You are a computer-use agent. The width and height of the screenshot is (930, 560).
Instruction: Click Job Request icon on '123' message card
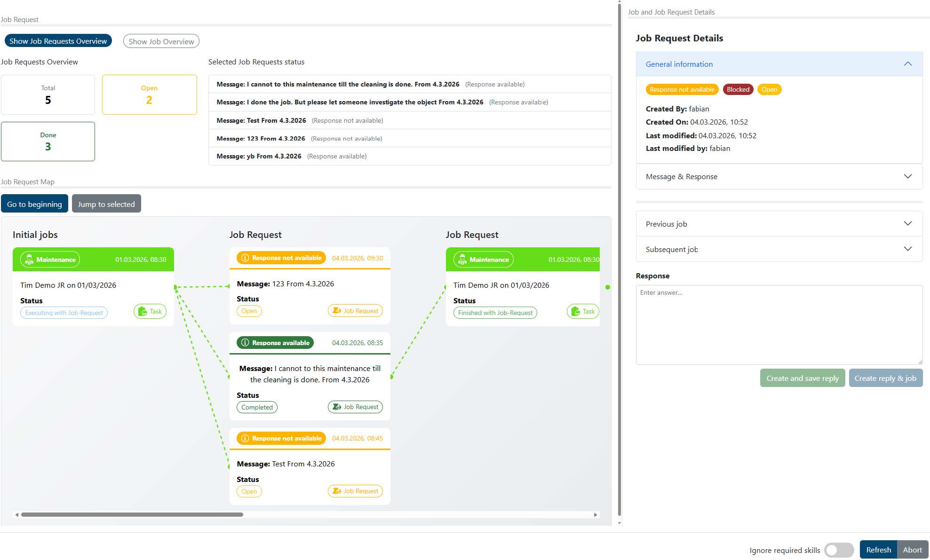[x=337, y=311]
